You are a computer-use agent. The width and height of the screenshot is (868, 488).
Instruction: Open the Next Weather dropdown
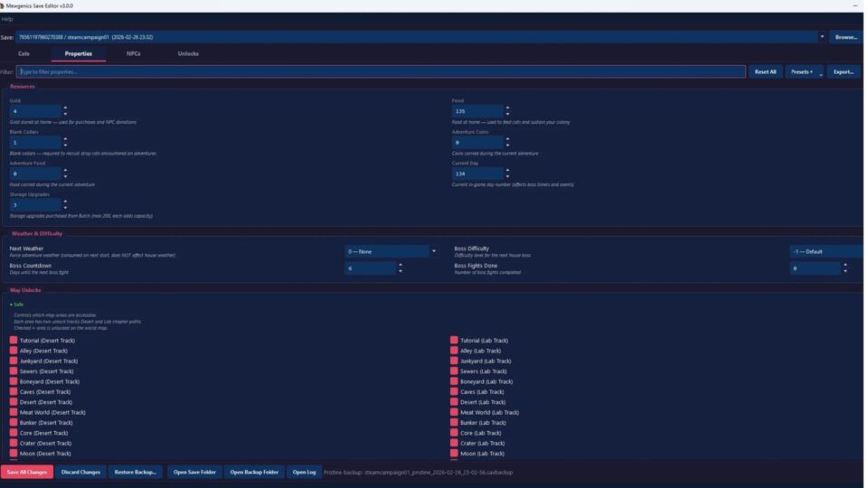[392, 251]
